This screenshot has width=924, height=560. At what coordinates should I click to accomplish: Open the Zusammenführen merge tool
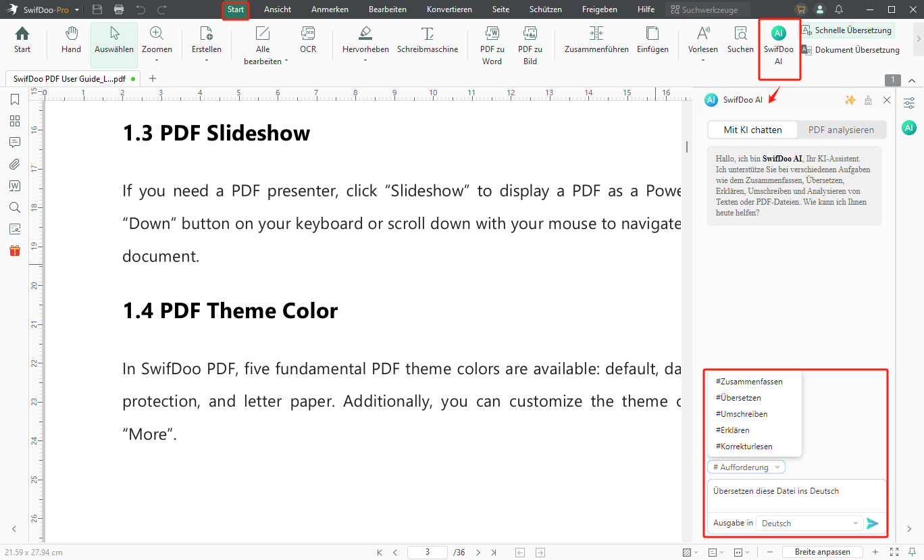point(596,41)
